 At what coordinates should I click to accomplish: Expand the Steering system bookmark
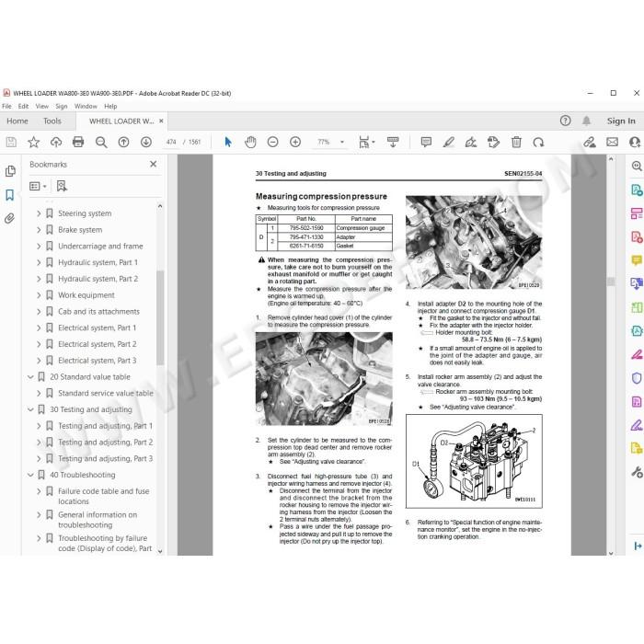click(39, 213)
